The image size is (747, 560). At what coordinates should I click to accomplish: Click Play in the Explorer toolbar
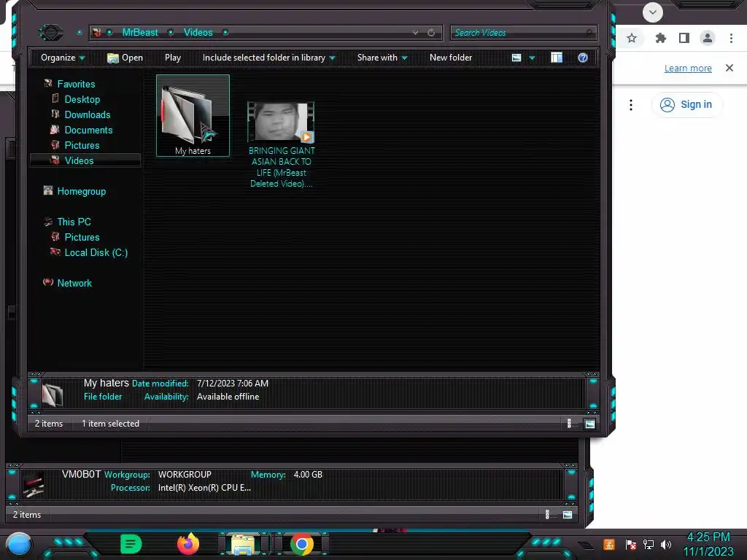[x=173, y=58]
